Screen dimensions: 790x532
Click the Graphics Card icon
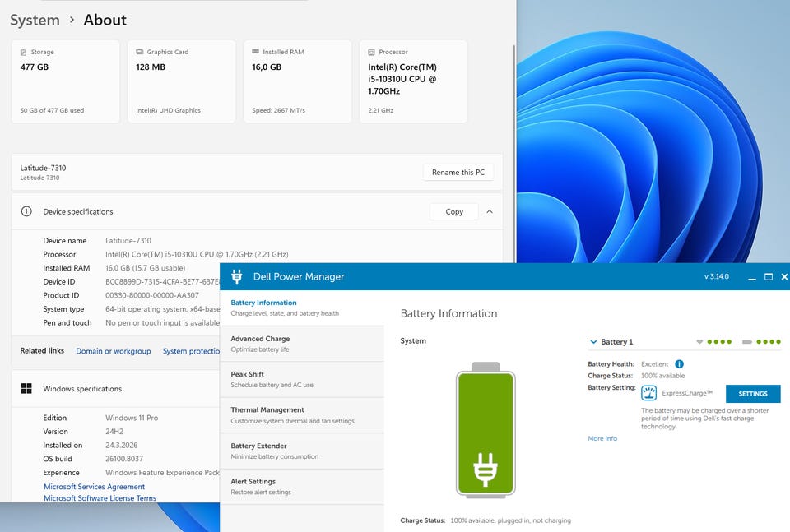click(x=140, y=52)
